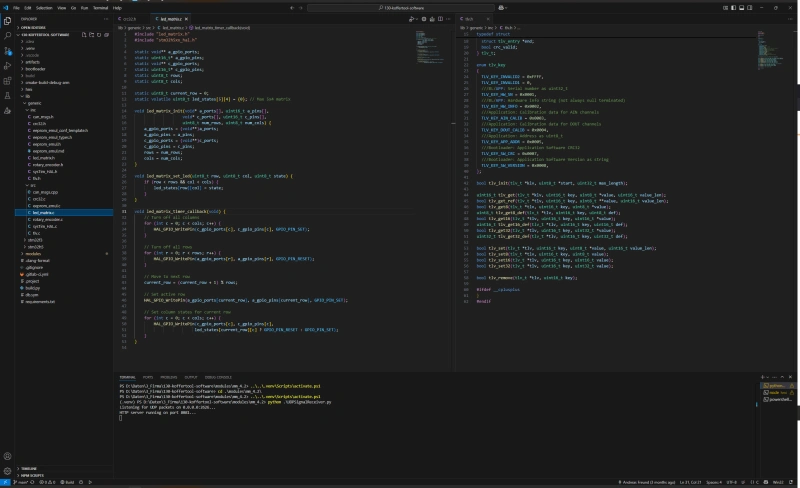The height and width of the screenshot is (488, 800).
Task: Expand the TIMELINE section
Action: [x=28, y=468]
